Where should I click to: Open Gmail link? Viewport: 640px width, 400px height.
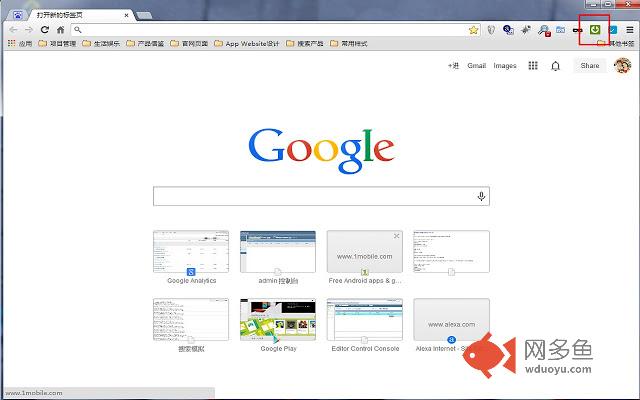click(x=476, y=66)
